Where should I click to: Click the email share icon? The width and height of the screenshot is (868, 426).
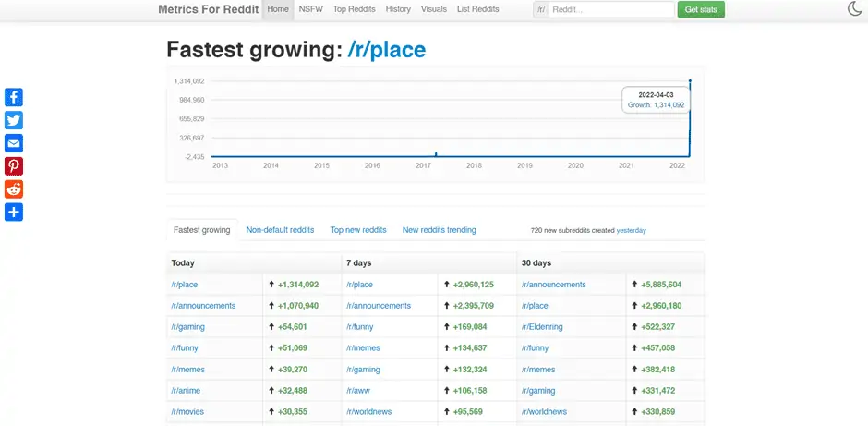coord(14,143)
